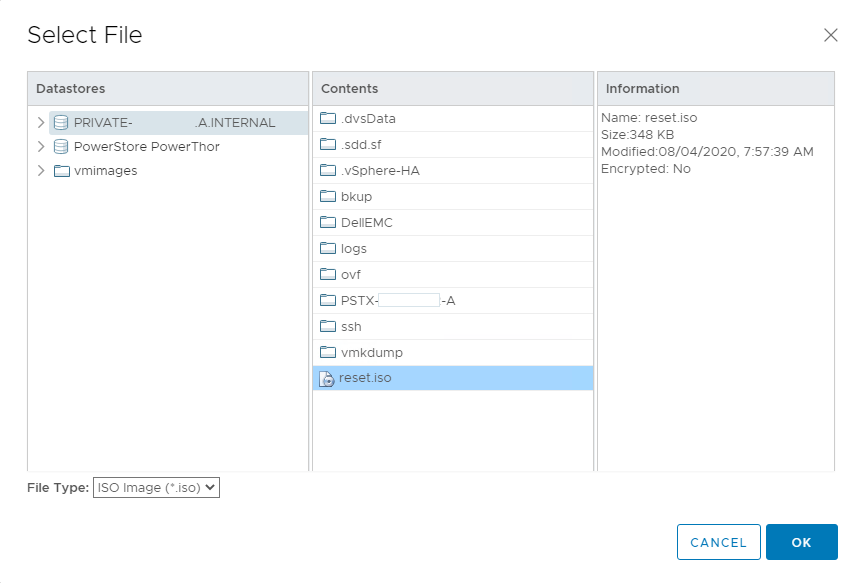Screen dimensions: 860x583
Task: Click the PRIVATE datastore icon
Action: coord(59,122)
